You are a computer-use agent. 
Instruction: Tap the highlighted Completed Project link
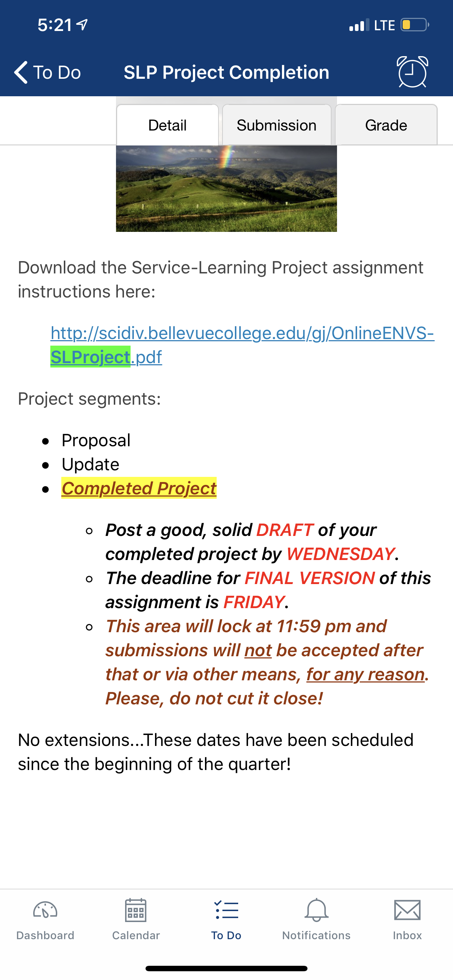point(139,488)
